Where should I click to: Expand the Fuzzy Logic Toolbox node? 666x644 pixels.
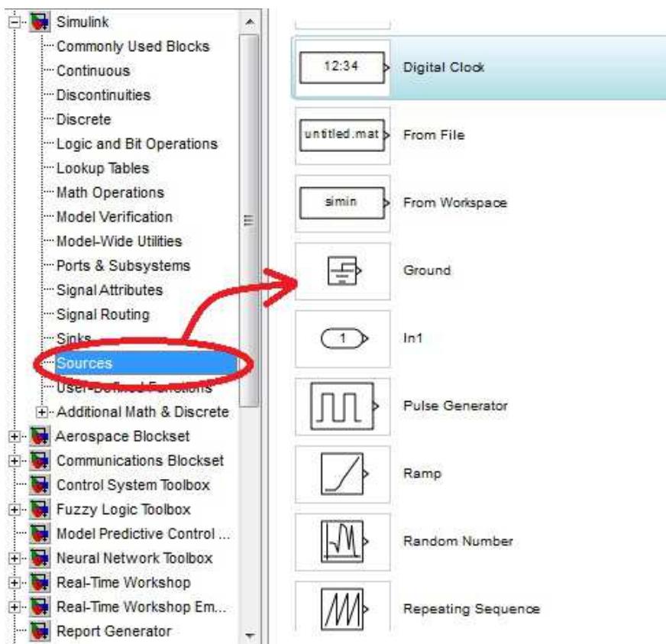coord(14,510)
